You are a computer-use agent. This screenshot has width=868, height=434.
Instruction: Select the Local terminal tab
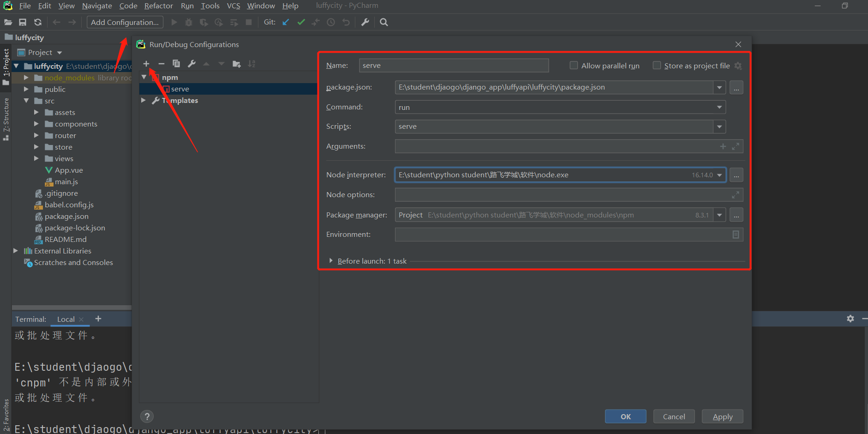(x=66, y=319)
